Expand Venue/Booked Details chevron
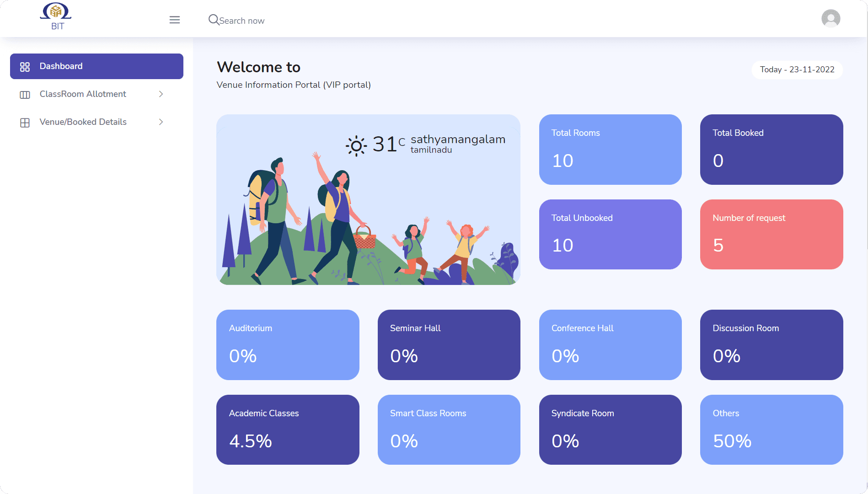The height and width of the screenshot is (494, 868). tap(161, 122)
